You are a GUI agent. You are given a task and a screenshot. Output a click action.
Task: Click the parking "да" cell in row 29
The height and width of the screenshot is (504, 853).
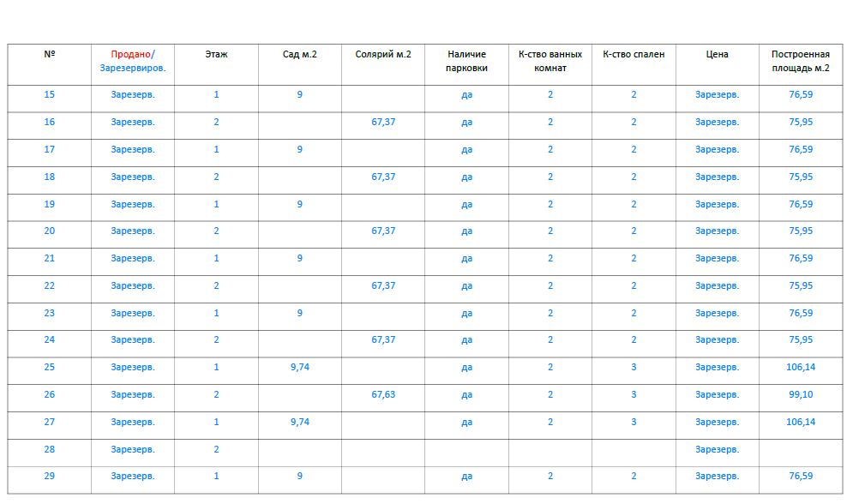tap(466, 476)
